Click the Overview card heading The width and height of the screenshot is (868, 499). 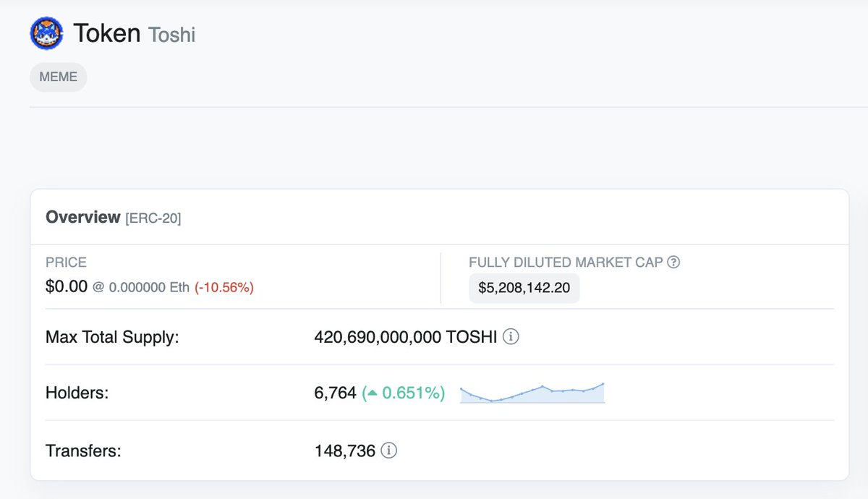point(83,217)
